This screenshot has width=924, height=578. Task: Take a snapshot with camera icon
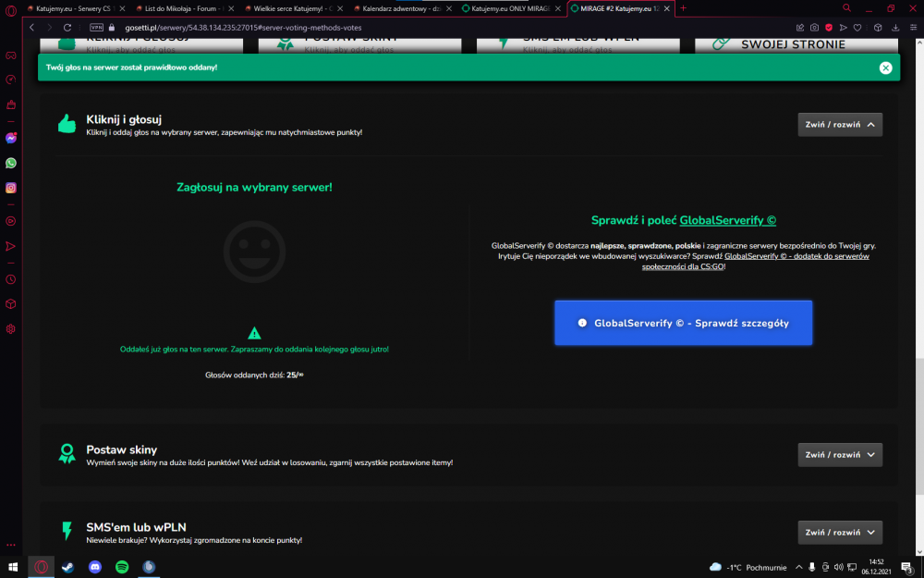coord(814,28)
